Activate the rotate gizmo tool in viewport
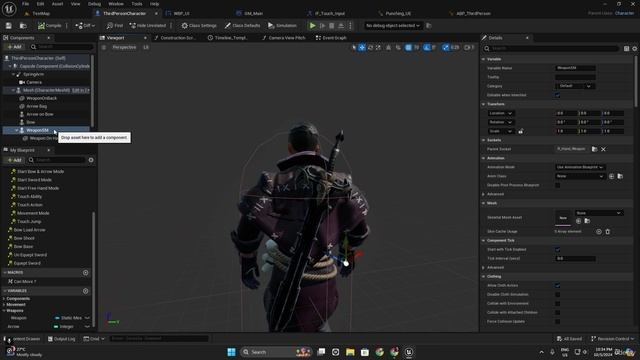 pos(370,47)
